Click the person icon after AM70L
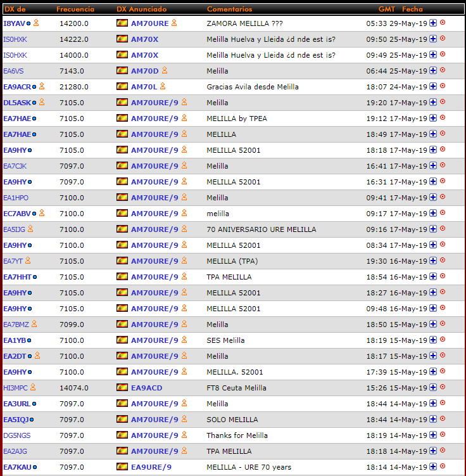The height and width of the screenshot is (476, 466). point(163,86)
